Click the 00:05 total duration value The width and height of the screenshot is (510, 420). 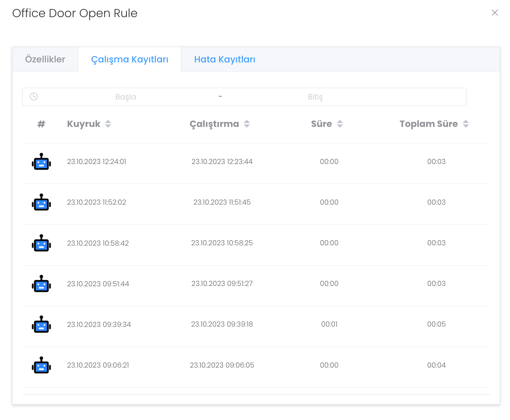point(436,324)
